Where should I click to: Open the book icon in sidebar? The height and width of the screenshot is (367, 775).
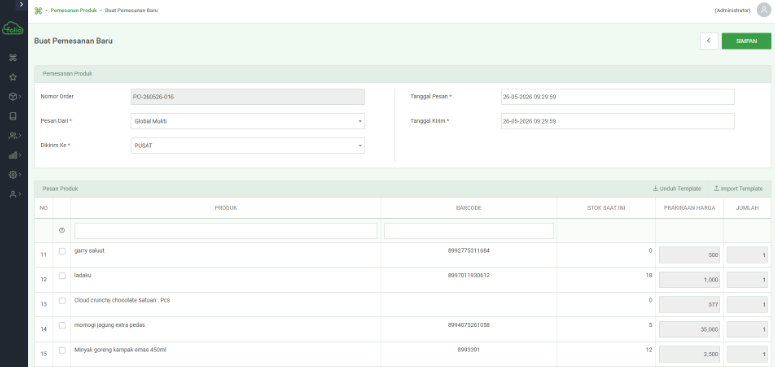[x=13, y=116]
